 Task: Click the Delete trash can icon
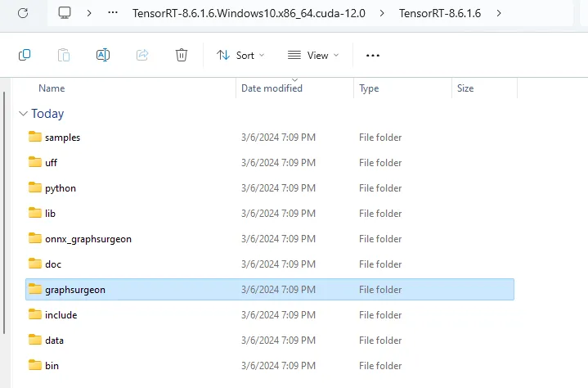(x=182, y=55)
